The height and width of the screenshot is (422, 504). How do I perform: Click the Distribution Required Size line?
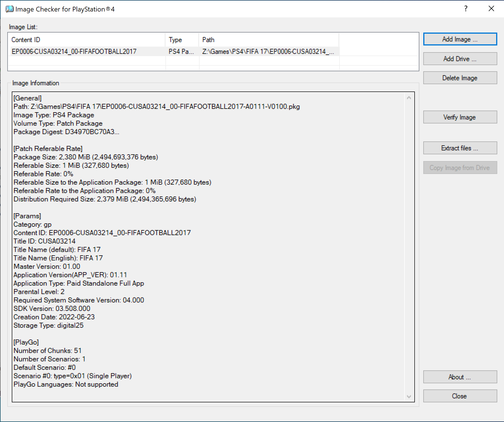coord(105,199)
